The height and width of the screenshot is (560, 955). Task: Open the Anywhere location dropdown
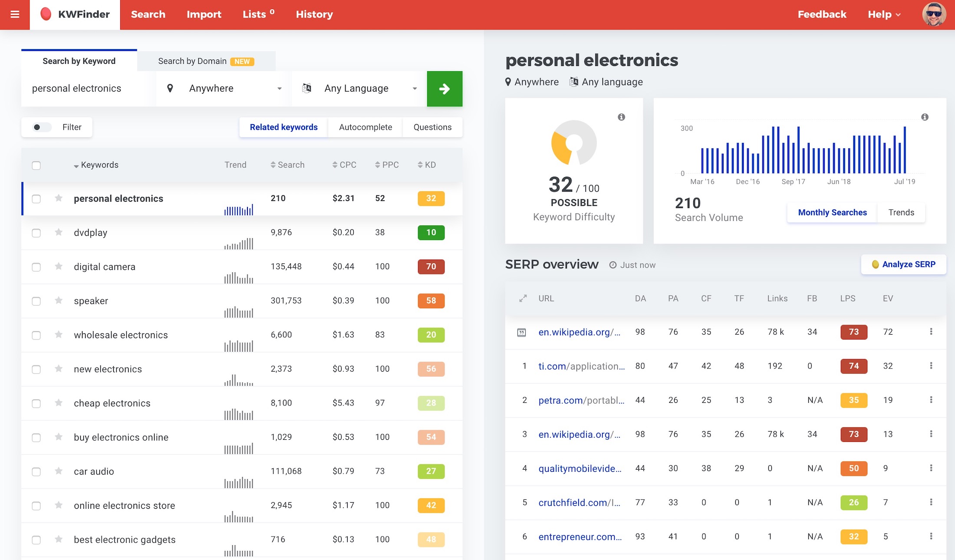point(224,89)
